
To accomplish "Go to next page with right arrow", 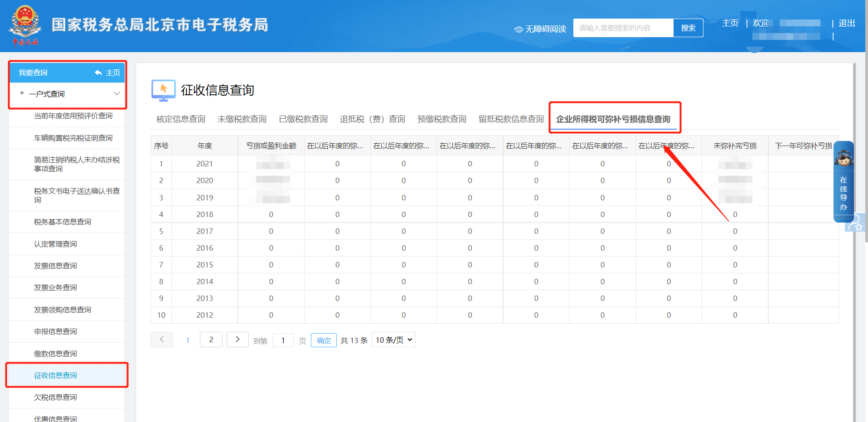I will [x=237, y=339].
